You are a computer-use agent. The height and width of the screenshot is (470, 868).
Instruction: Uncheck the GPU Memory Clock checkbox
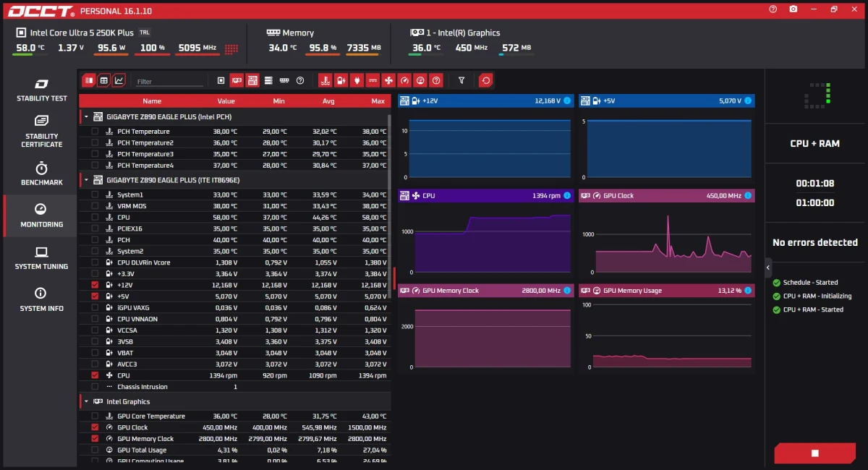(x=95, y=439)
